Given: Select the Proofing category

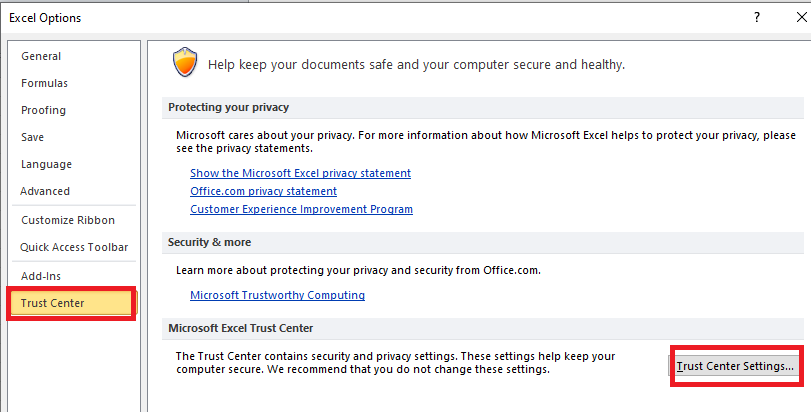Looking at the screenshot, I should pyautogui.click(x=43, y=111).
